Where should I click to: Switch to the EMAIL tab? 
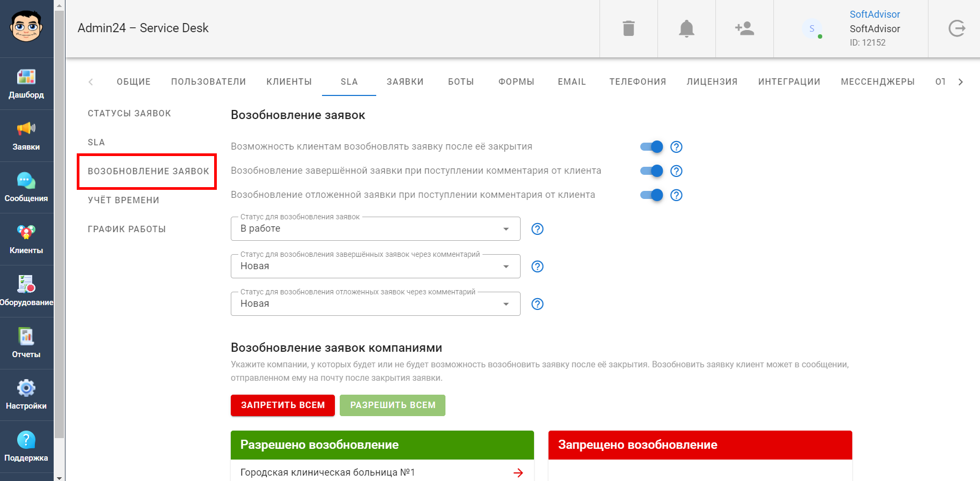572,82
